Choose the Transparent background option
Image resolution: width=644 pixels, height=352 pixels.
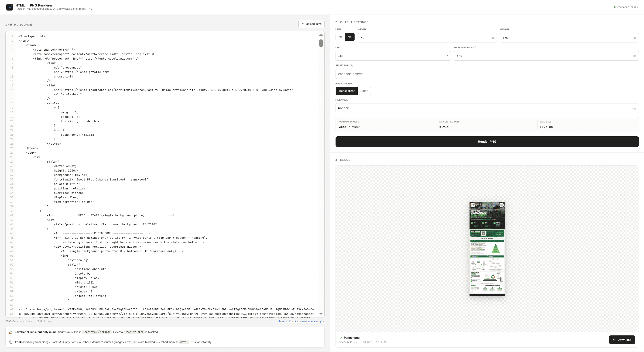point(346,91)
